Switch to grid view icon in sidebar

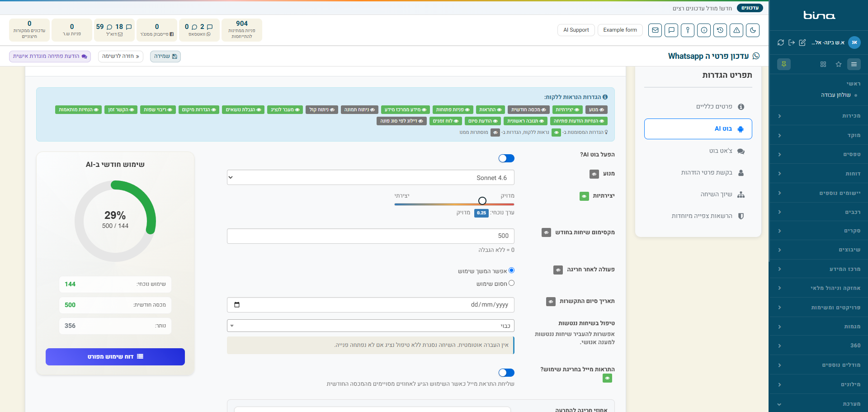[823, 64]
